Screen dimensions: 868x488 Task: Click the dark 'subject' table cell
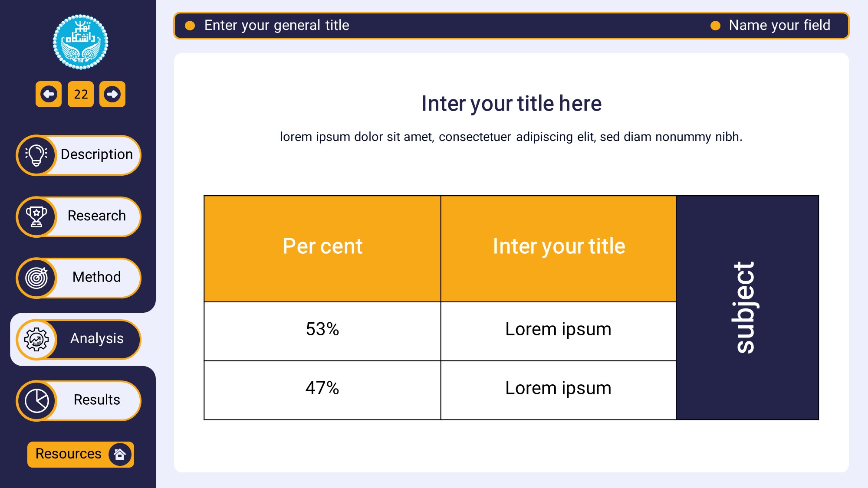click(x=747, y=308)
